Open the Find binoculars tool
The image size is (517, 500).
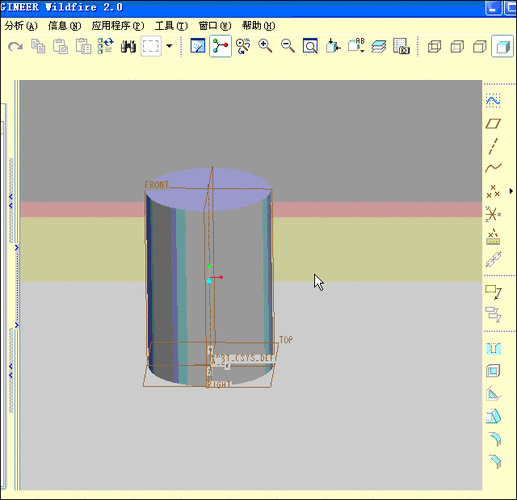(128, 46)
